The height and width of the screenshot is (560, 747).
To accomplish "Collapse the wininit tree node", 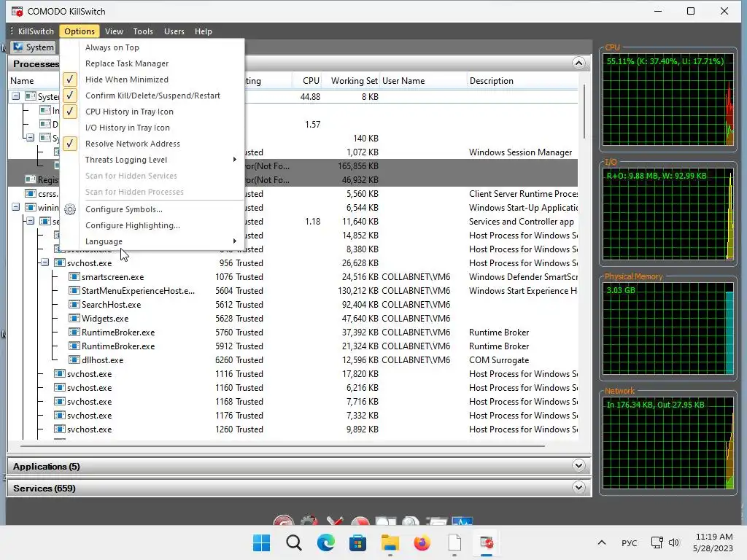I will [x=16, y=207].
